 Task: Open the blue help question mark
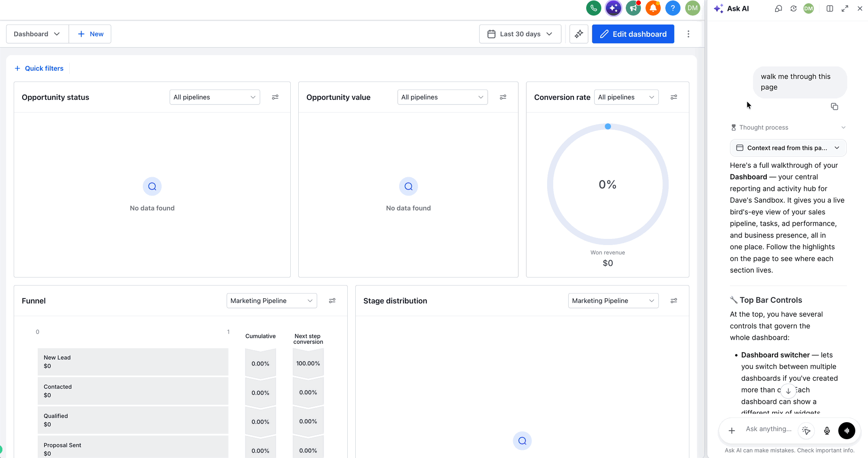(672, 8)
